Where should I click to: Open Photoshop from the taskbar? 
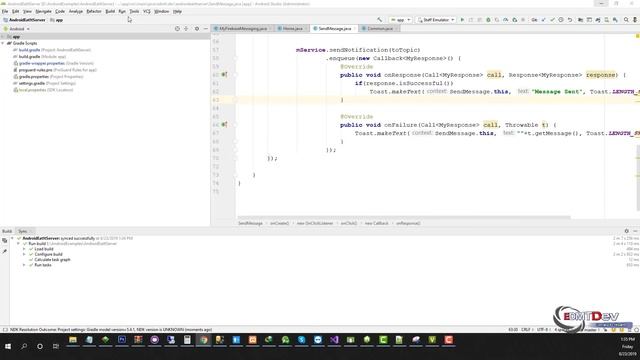pos(122,340)
